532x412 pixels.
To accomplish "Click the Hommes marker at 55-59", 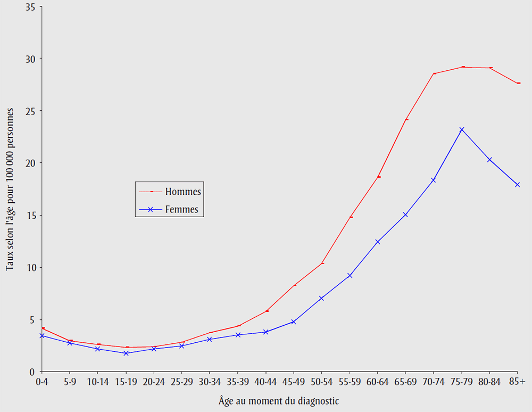I will [x=350, y=217].
